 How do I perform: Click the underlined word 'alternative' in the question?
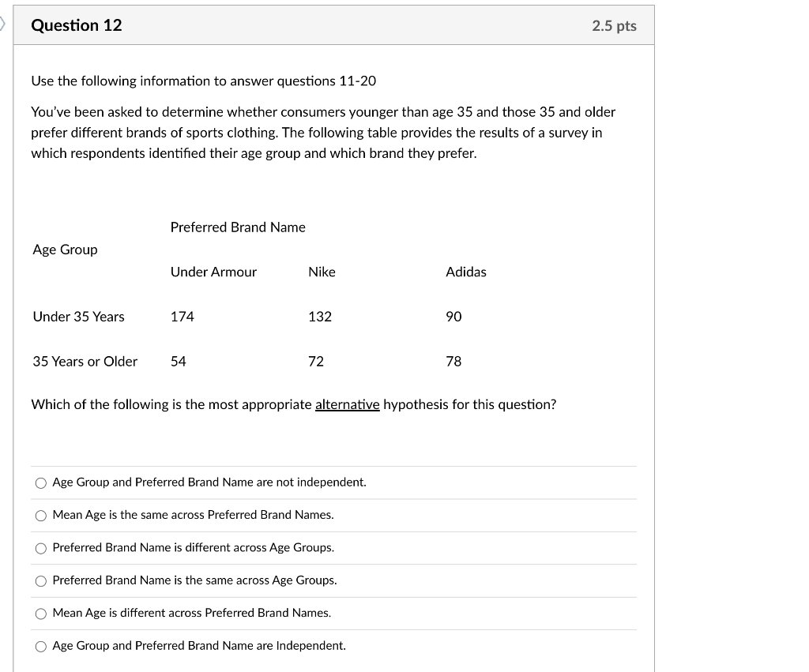347,404
